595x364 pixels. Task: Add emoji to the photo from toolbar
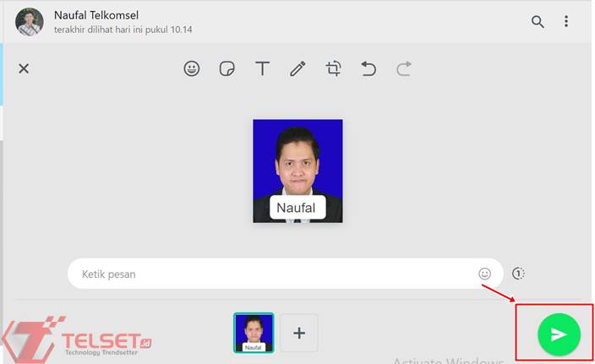(192, 69)
